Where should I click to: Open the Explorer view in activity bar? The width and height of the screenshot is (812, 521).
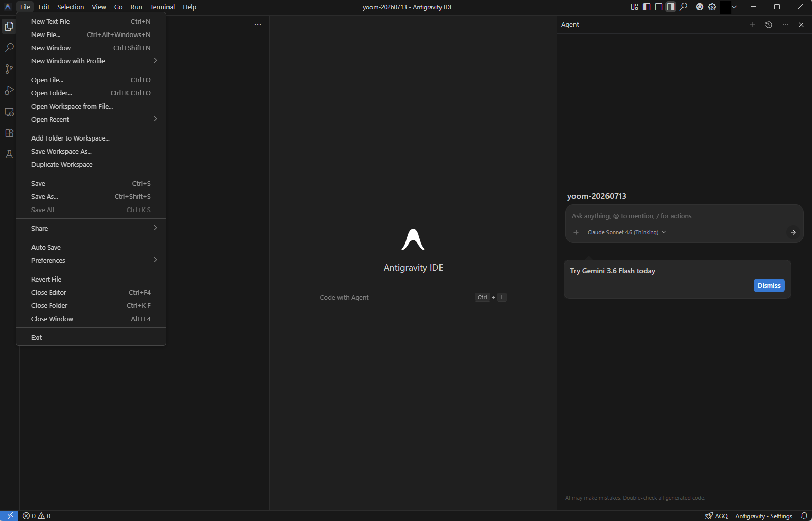[x=9, y=26]
